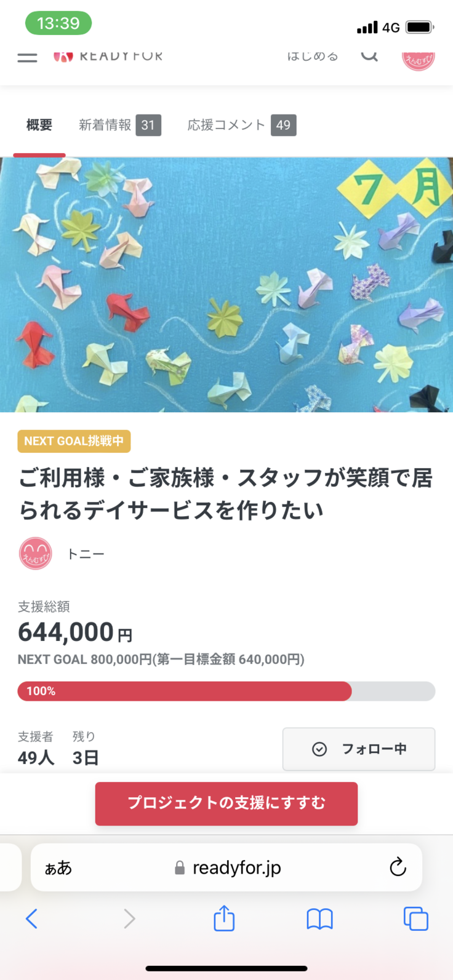Viewport: 453px width, 980px height.
Task: Tap the はじめる link
Action: click(x=313, y=57)
